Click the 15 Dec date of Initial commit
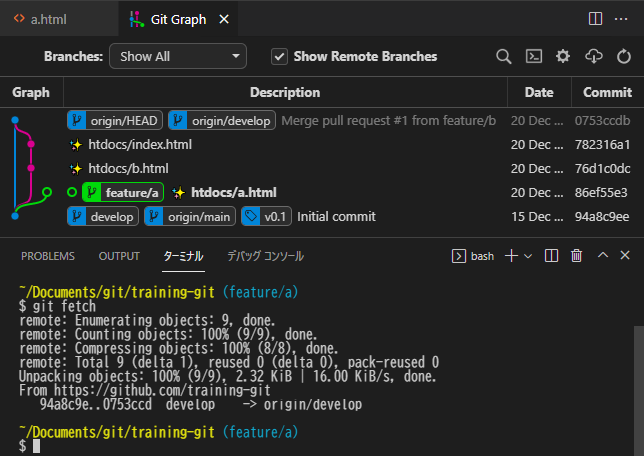This screenshot has width=644, height=456. pos(537,216)
